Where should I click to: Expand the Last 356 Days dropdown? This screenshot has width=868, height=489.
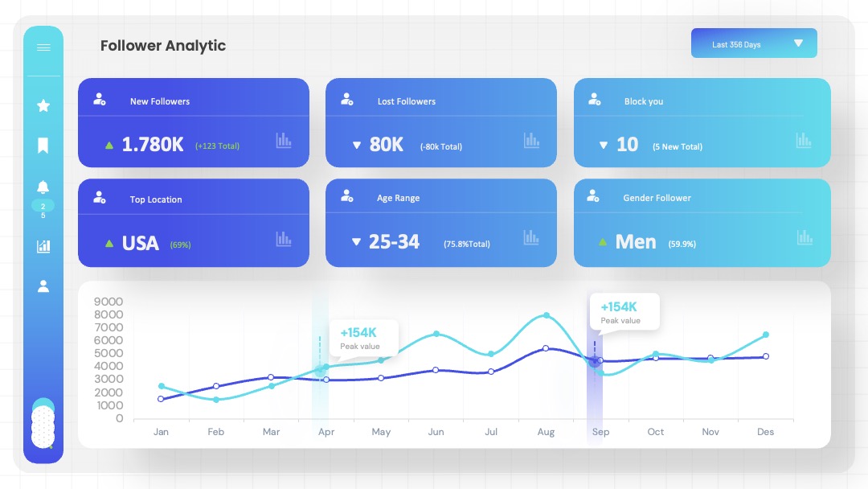(754, 43)
